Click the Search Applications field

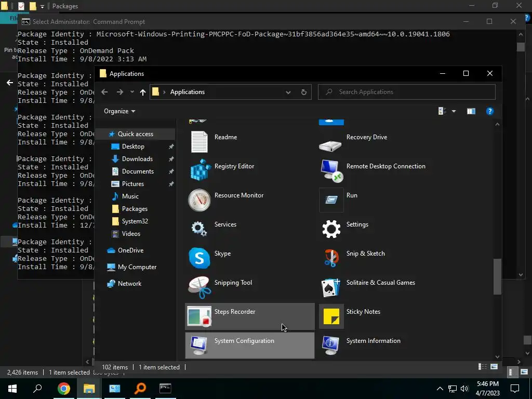406,92
